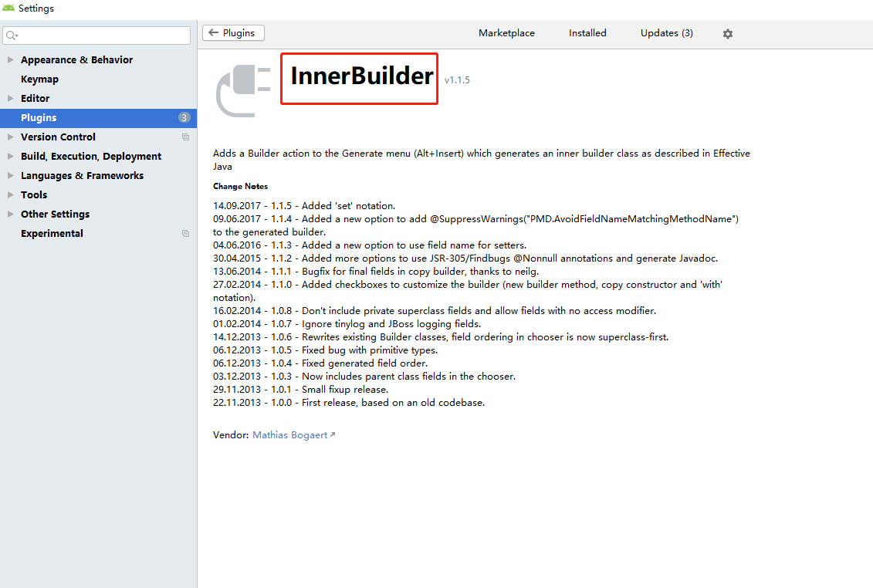This screenshot has width=873, height=588.
Task: Click the 01.02.2014 - 1.0.7 tinylog note
Action: [x=347, y=324]
